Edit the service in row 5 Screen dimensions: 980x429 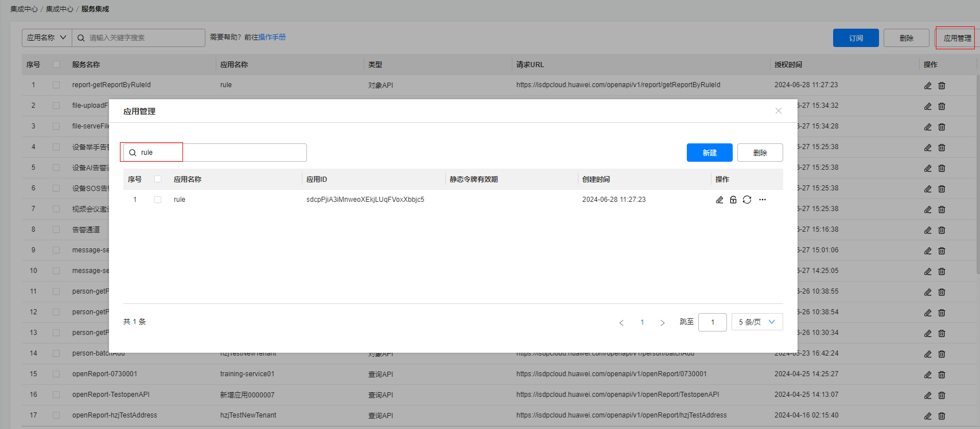click(x=928, y=168)
